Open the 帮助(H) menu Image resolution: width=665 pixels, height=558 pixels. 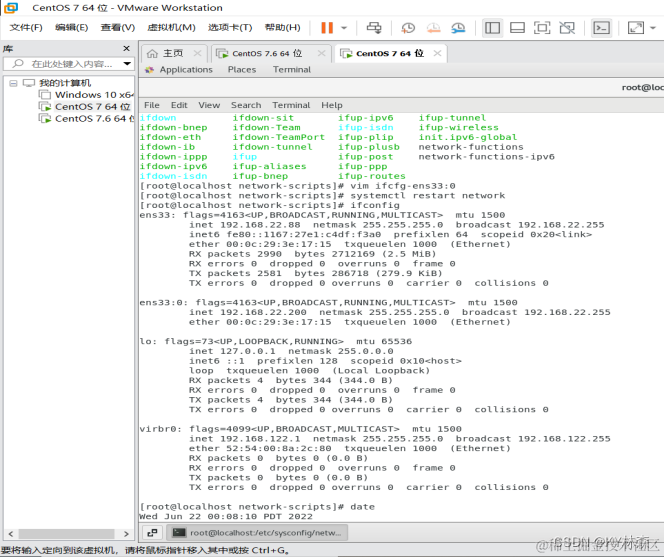coord(282,28)
